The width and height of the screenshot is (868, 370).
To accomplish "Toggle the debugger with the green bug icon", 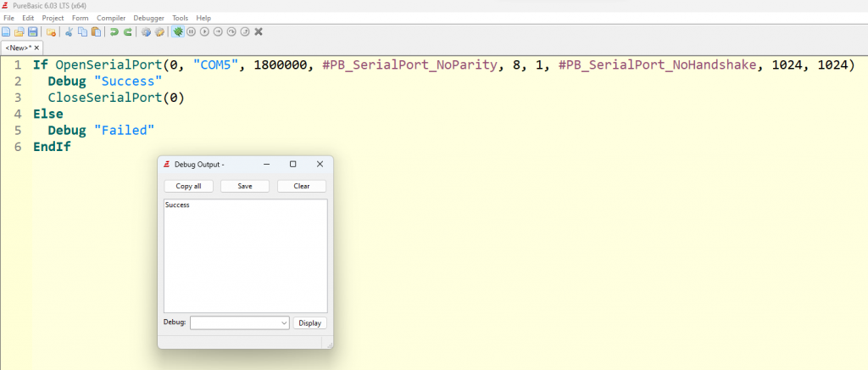I will click(x=178, y=31).
